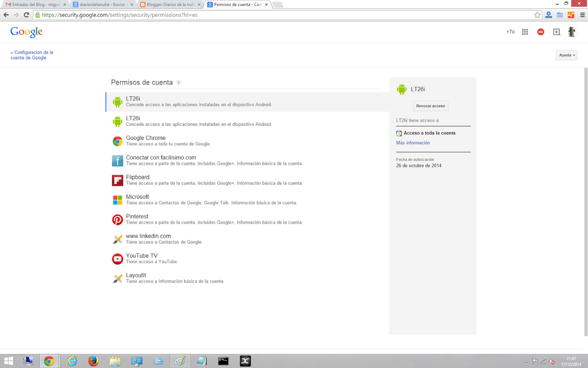Click the URL address bar
The height and width of the screenshot is (368, 588).
[x=284, y=15]
